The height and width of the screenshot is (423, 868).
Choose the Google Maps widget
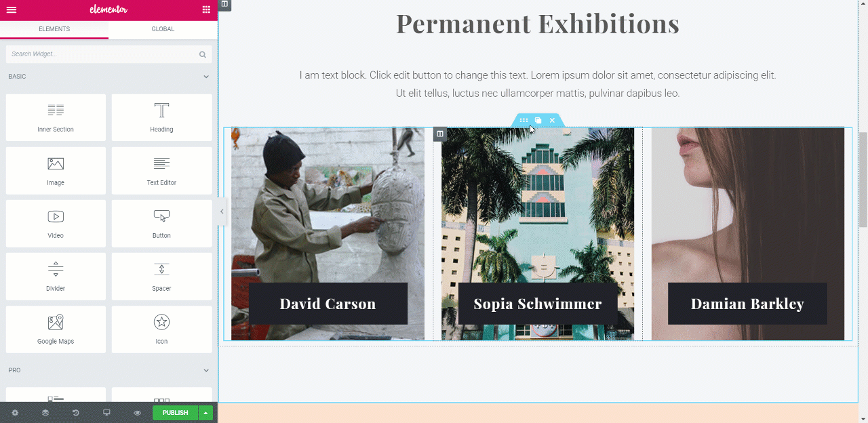click(x=56, y=329)
